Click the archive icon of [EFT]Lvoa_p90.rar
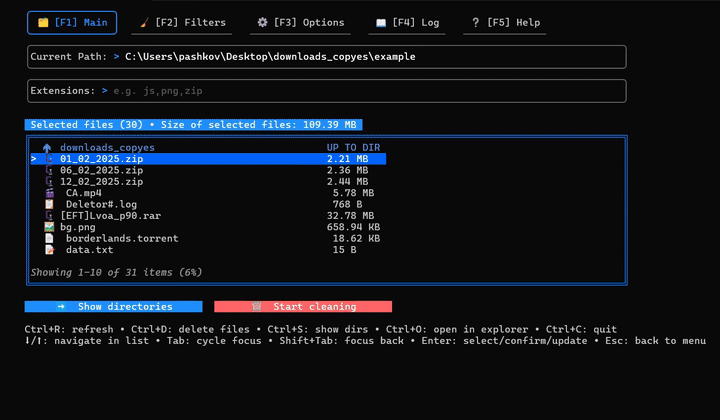 point(49,216)
